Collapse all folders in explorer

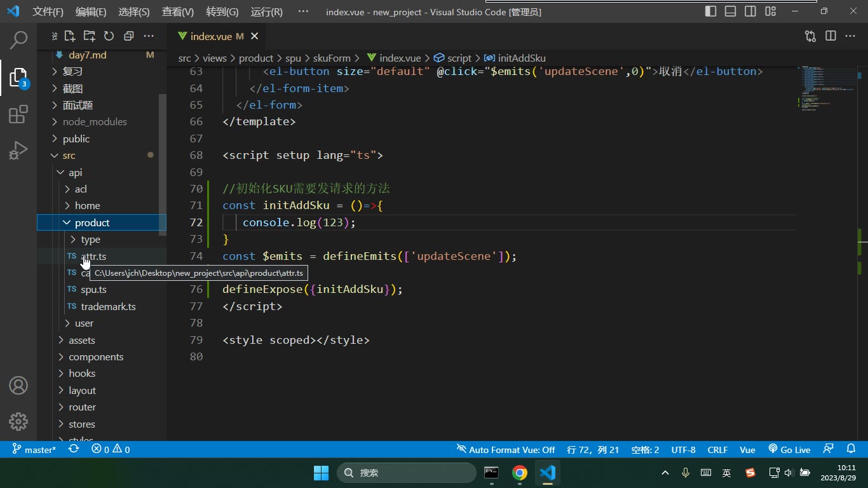coord(128,36)
